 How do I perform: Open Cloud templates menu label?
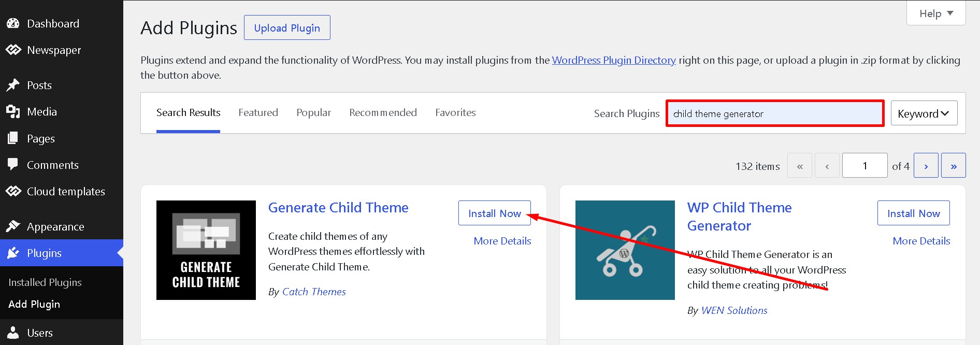66,191
